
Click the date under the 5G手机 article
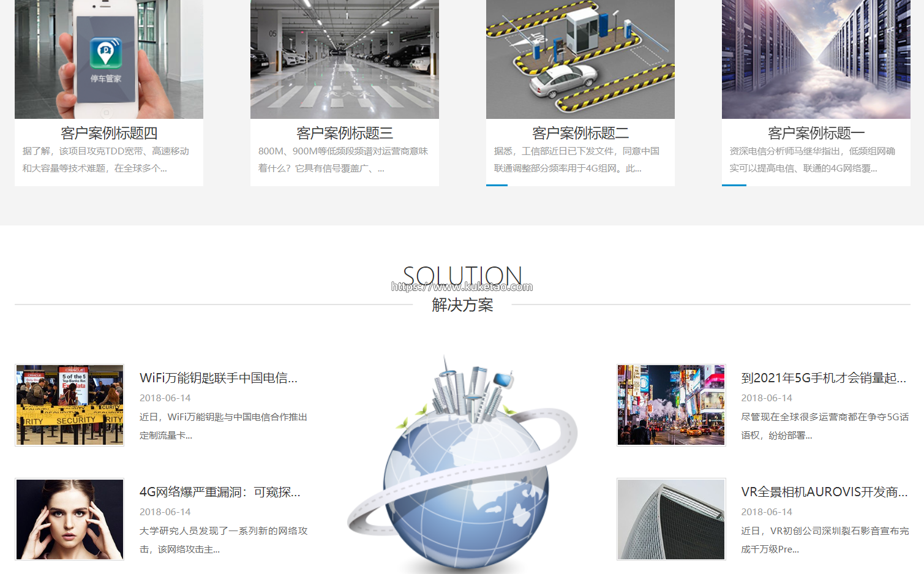767,398
